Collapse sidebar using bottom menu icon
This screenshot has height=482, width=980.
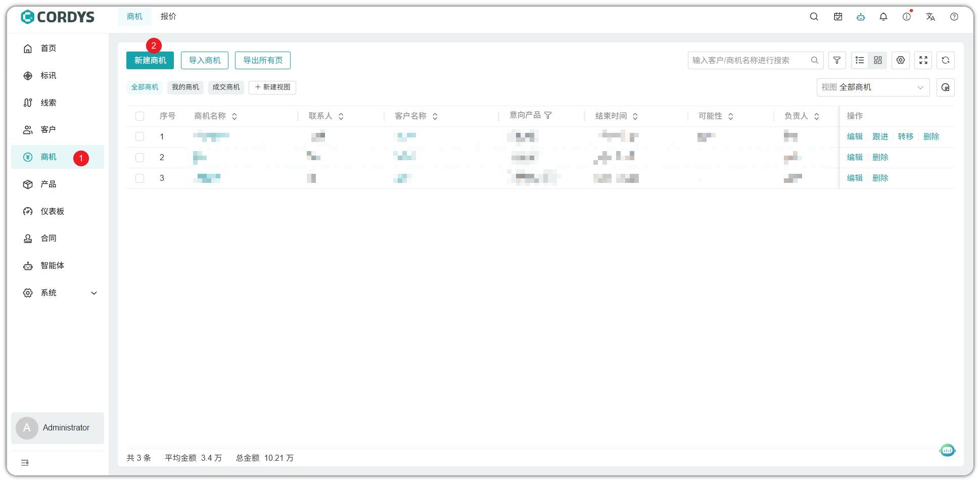click(x=25, y=463)
